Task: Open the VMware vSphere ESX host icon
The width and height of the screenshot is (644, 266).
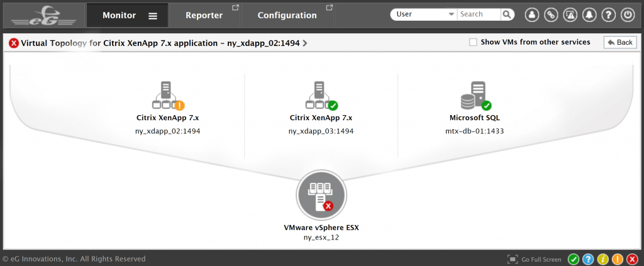Action: 321,196
